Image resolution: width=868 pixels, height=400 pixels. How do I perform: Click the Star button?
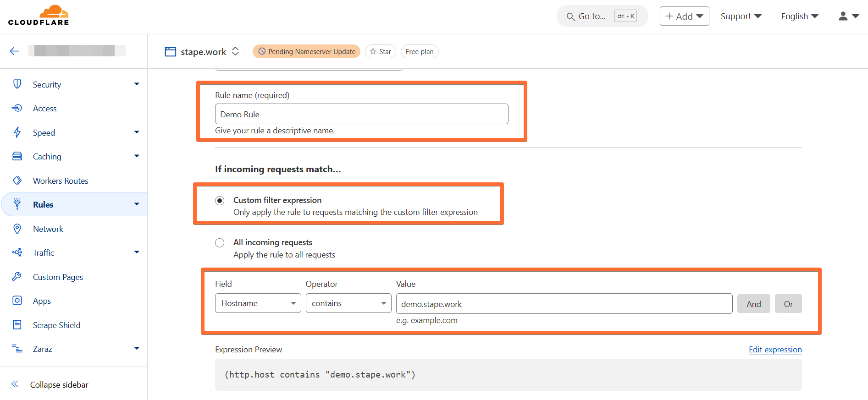coord(381,51)
